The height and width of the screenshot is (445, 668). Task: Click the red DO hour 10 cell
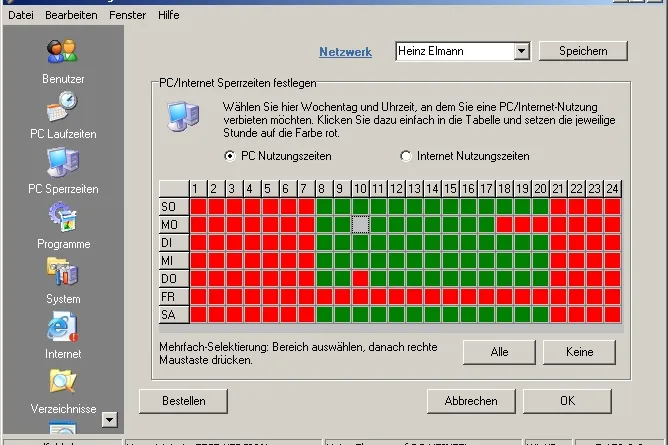click(x=360, y=278)
